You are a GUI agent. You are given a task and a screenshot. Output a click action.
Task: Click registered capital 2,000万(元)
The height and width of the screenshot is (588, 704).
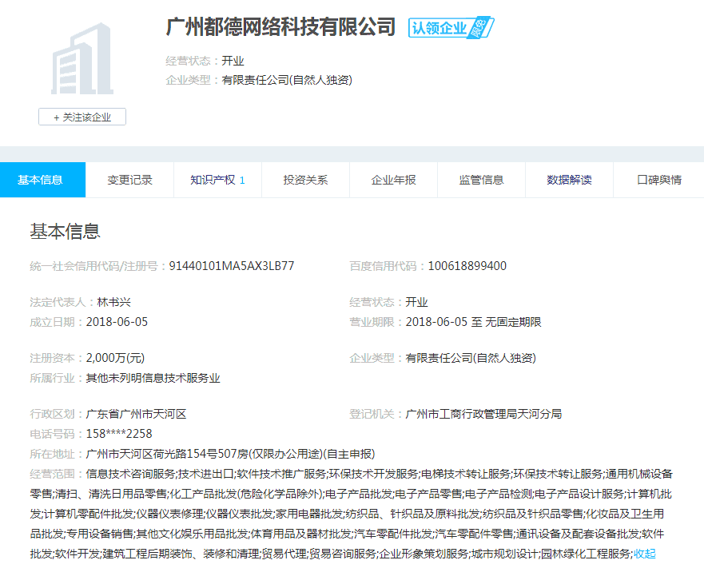[x=115, y=358]
